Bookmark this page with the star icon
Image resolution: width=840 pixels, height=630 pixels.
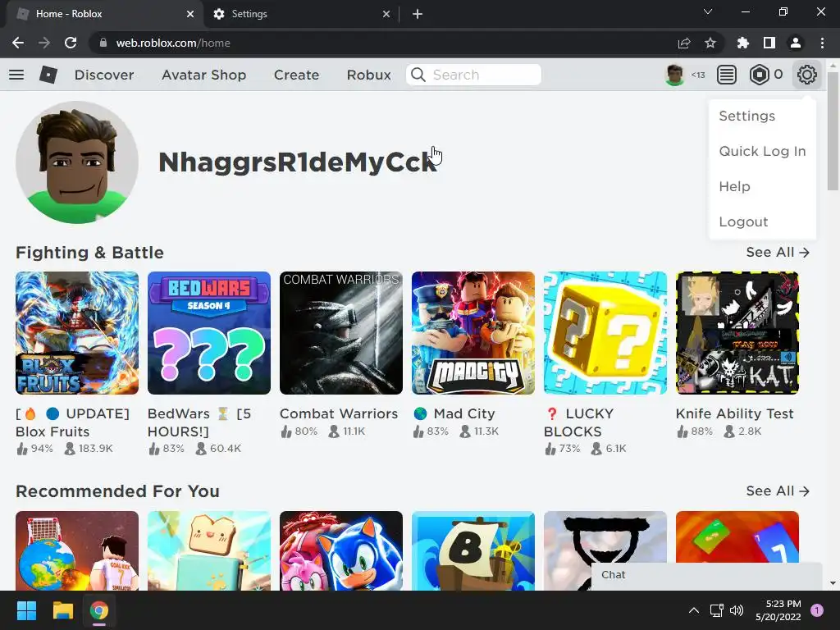pyautogui.click(x=710, y=43)
